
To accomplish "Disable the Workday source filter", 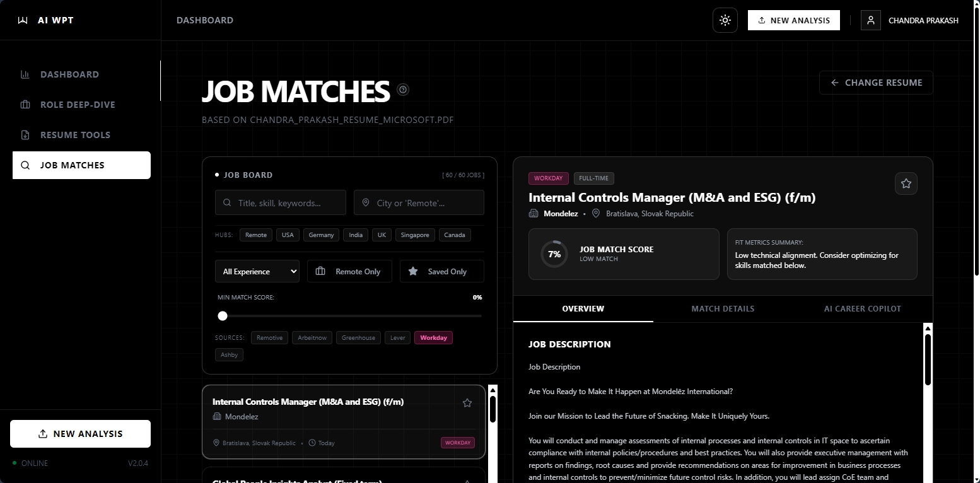I will point(433,338).
